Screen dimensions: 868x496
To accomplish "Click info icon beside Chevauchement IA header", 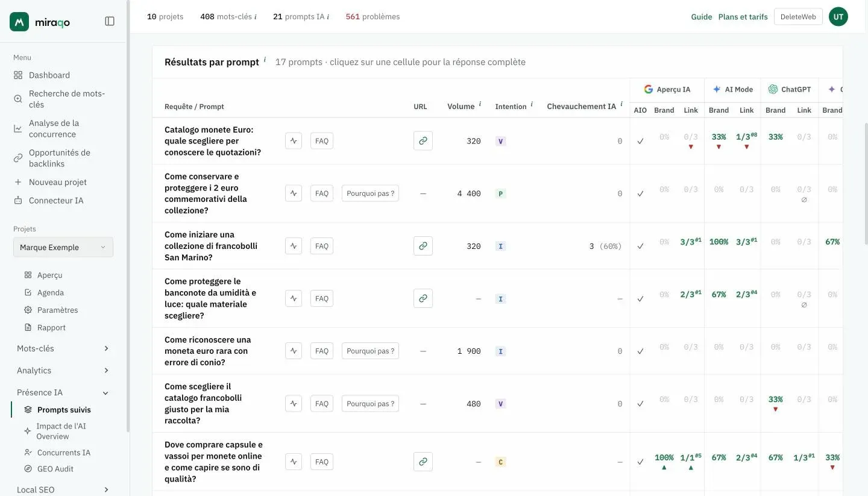I will 621,104.
